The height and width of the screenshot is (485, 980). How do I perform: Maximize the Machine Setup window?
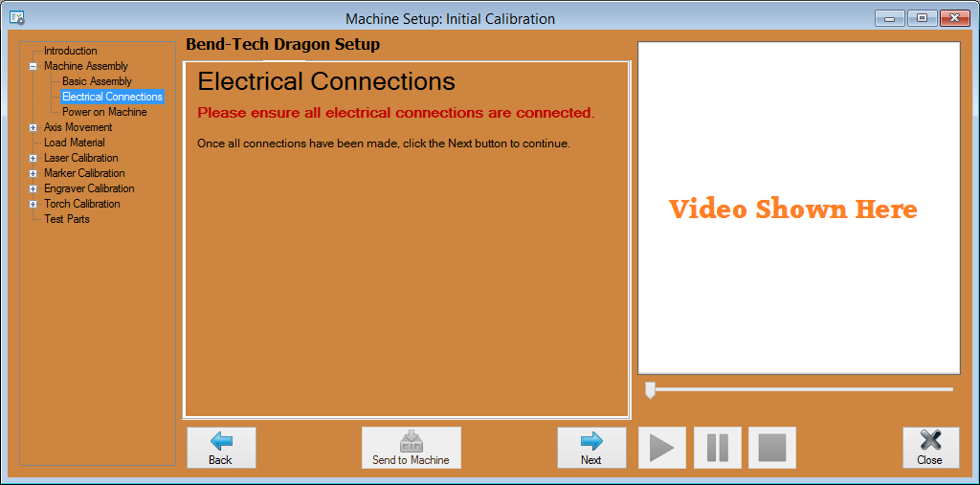point(922,18)
